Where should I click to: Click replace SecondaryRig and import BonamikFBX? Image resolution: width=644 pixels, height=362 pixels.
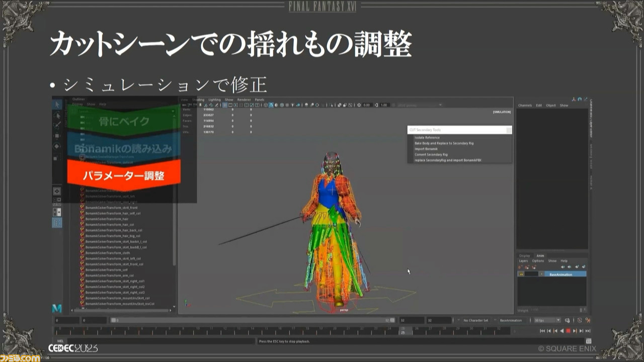pyautogui.click(x=448, y=160)
